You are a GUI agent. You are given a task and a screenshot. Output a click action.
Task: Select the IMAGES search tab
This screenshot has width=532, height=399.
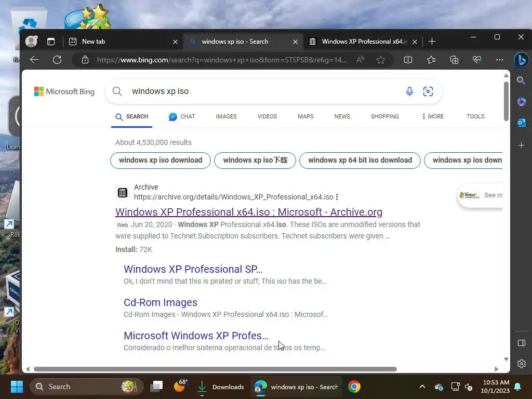[227, 116]
